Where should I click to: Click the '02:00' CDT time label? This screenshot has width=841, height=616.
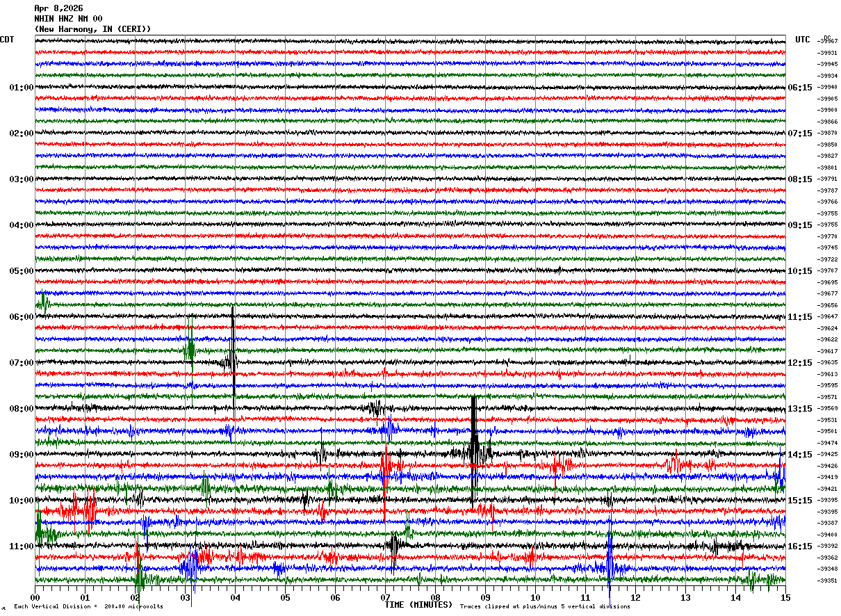[x=22, y=133]
